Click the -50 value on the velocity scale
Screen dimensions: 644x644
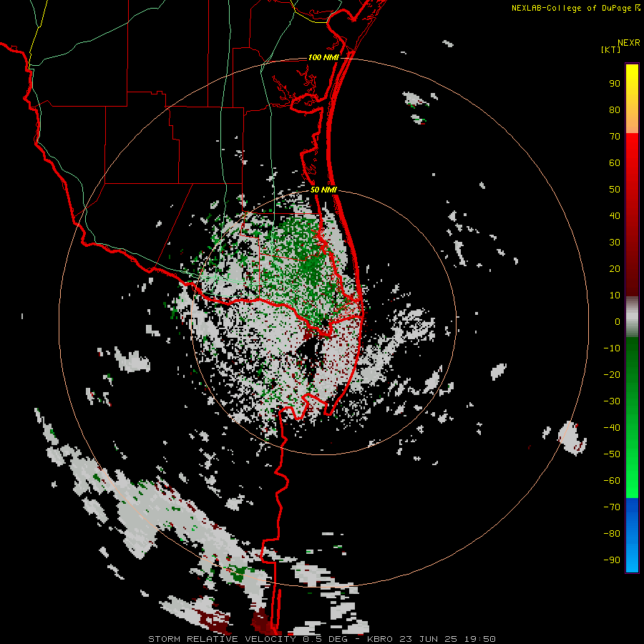(612, 454)
